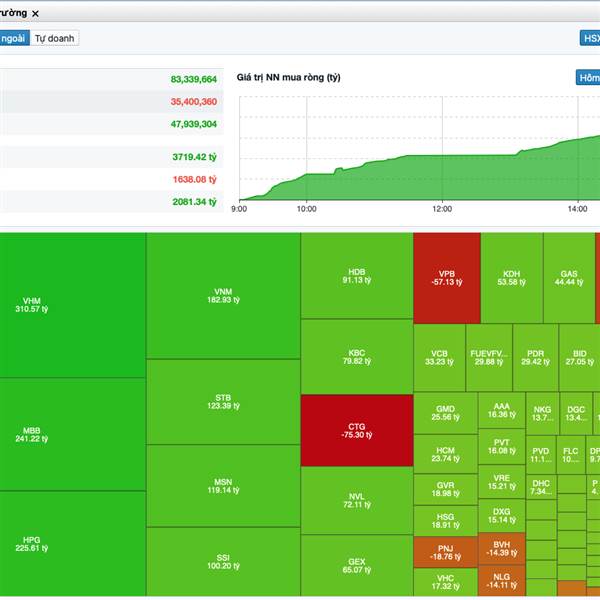The image size is (600, 600).
Task: Select the MBB 241.22 tỷ tile
Action: pos(72,434)
